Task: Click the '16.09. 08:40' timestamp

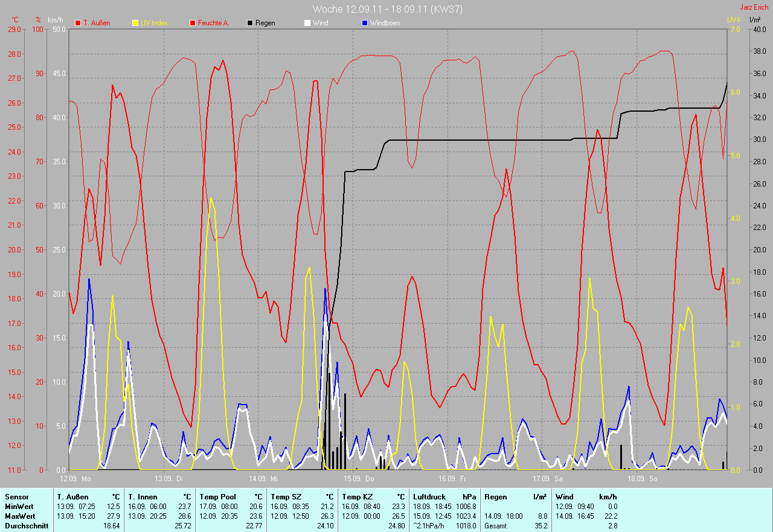Action: click(x=362, y=506)
